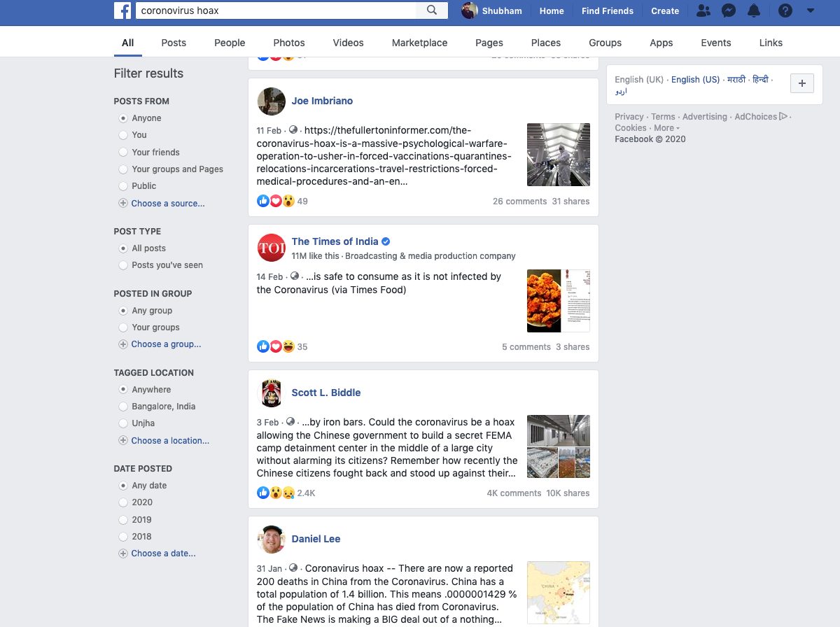Click the search magnifier button
The width and height of the screenshot is (840, 627).
coord(432,10)
